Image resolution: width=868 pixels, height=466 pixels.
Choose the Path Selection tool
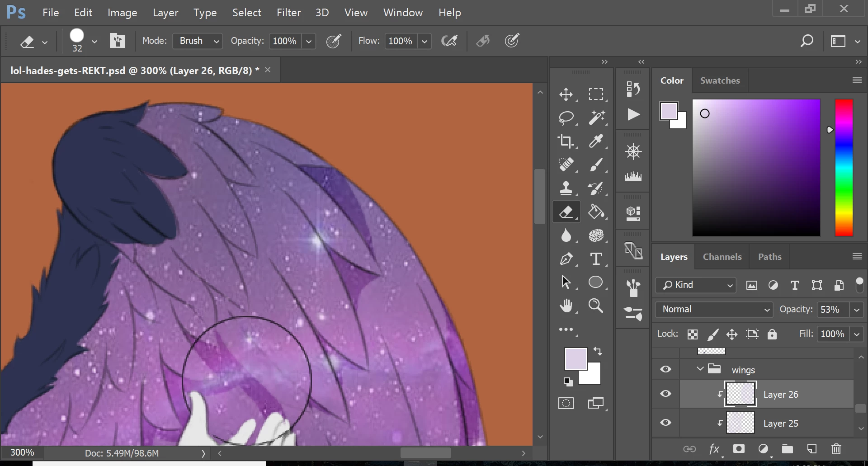566,282
